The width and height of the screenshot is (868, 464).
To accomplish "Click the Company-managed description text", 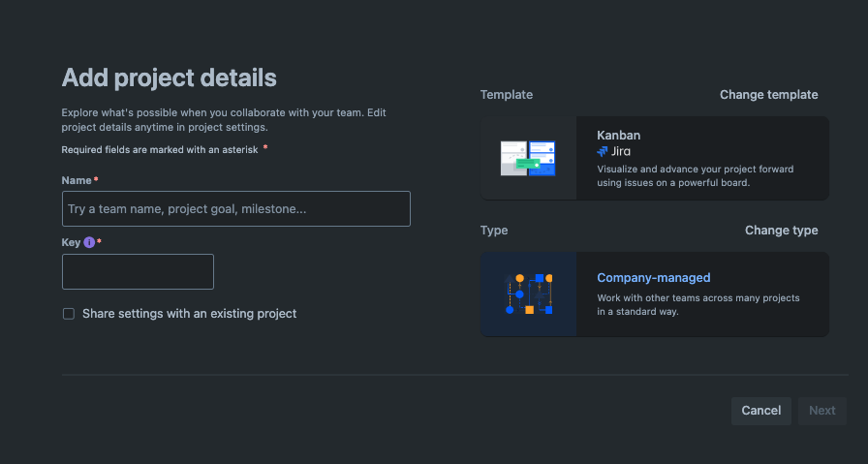I will coord(698,304).
